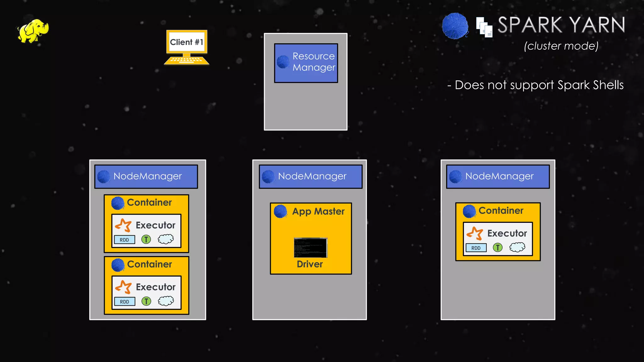Click cloud icon in lower left Executor
This screenshot has width=644, height=362.
coord(166,301)
